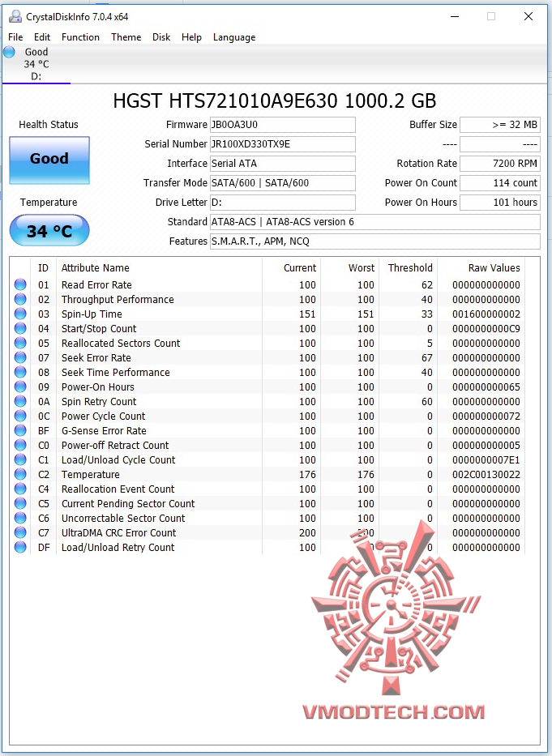The width and height of the screenshot is (552, 756).
Task: Select the UltraDMA CRC Error Count name
Action: (118, 533)
